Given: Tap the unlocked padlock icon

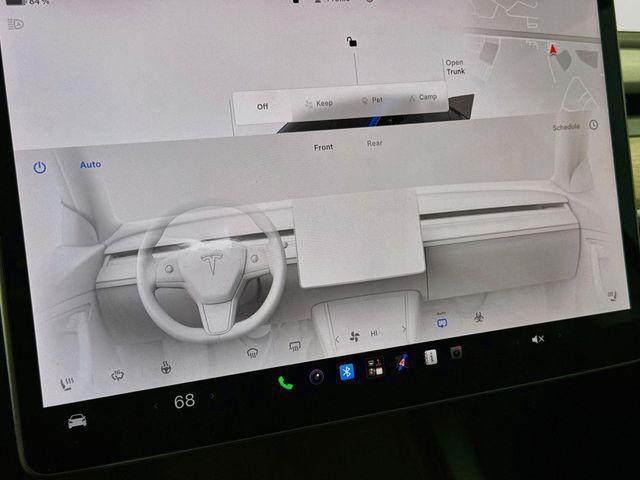Looking at the screenshot, I should 352,42.
